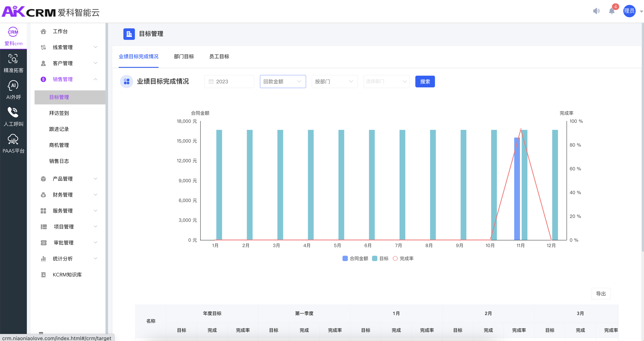Screen dimensions: 644x341
Task: Switch to the 员工目标 tab
Action: 219,56
